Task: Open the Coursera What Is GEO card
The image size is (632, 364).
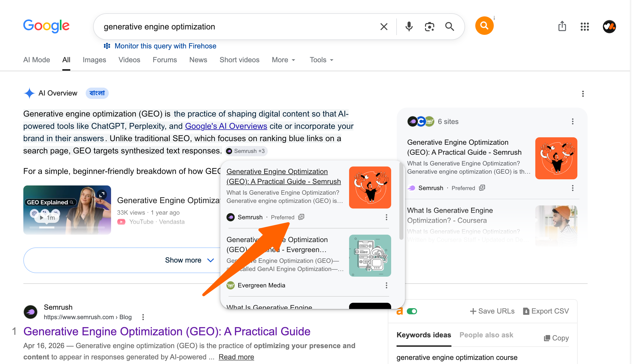Action: (x=450, y=215)
